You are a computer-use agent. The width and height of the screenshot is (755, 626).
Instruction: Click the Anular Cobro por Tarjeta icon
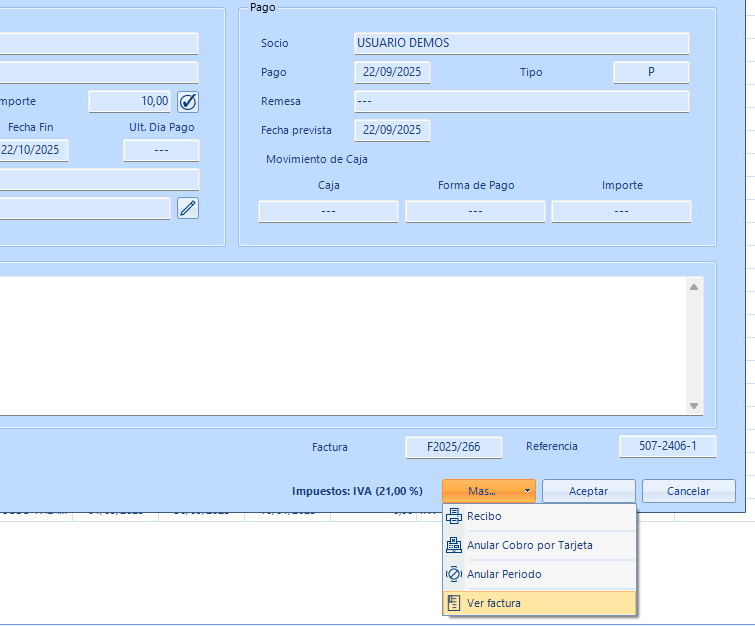point(454,546)
